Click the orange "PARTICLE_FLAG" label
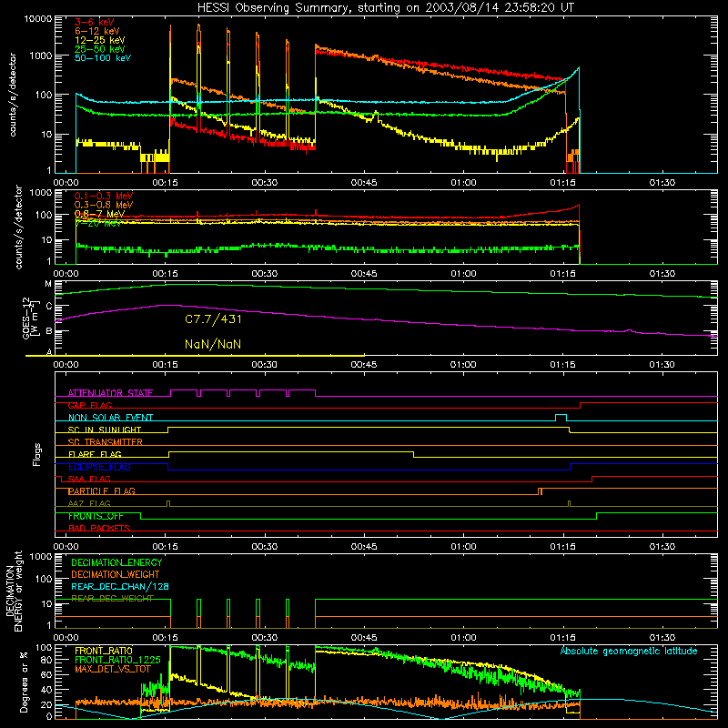 coord(102,491)
